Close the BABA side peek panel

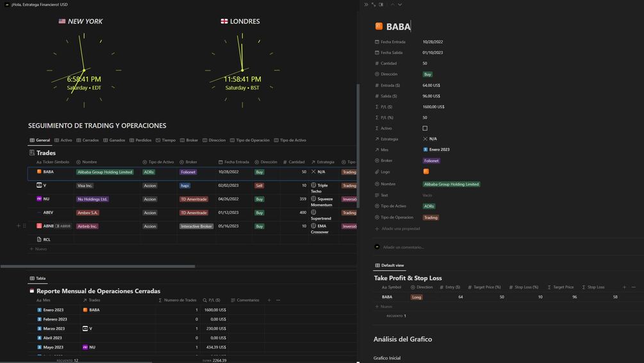pos(366,4)
